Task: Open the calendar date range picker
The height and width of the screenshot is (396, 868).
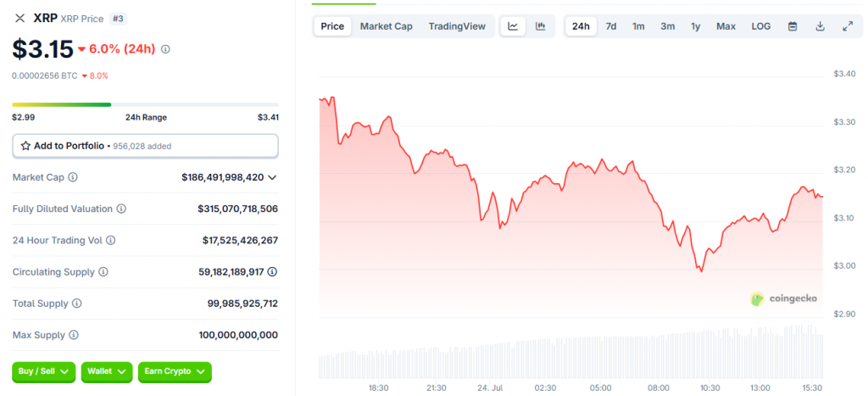Action: tap(793, 26)
